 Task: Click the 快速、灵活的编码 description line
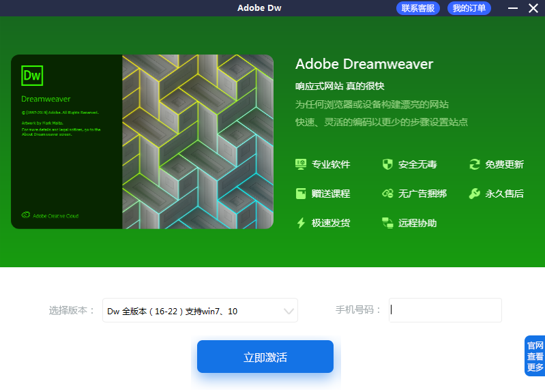coord(381,122)
